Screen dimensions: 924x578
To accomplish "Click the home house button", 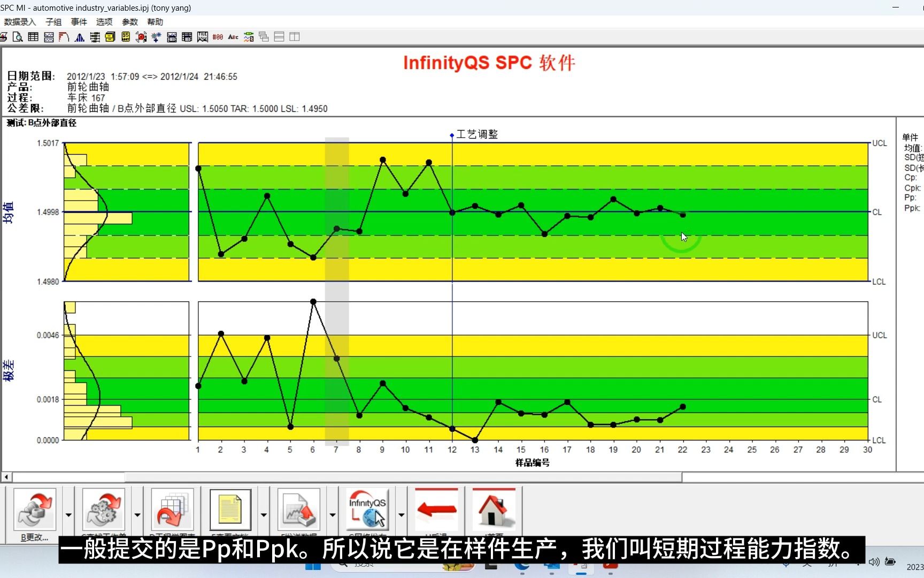I will (494, 509).
